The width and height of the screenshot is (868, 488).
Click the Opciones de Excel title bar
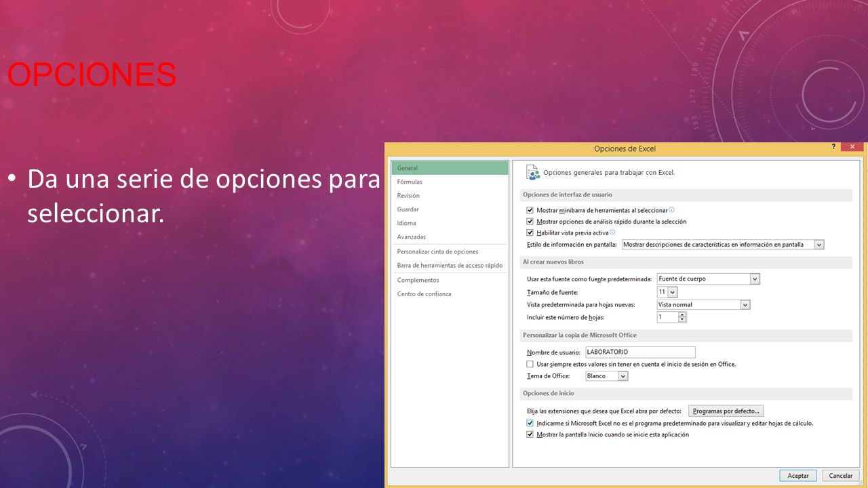(625, 149)
